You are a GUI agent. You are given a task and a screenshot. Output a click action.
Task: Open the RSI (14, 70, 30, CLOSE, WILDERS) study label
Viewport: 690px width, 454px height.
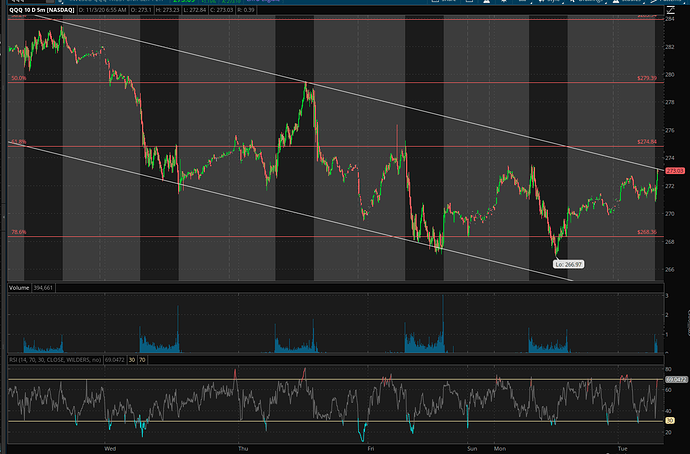point(55,360)
